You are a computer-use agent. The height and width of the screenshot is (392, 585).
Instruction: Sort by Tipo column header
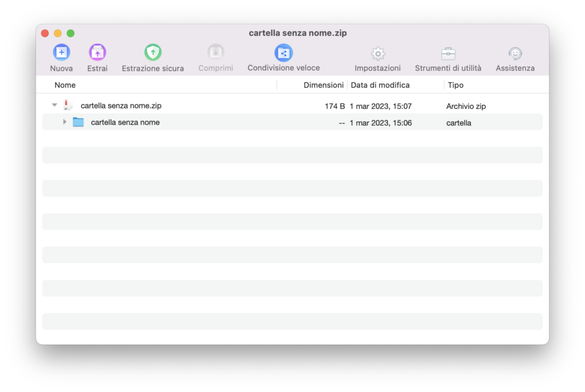(456, 85)
